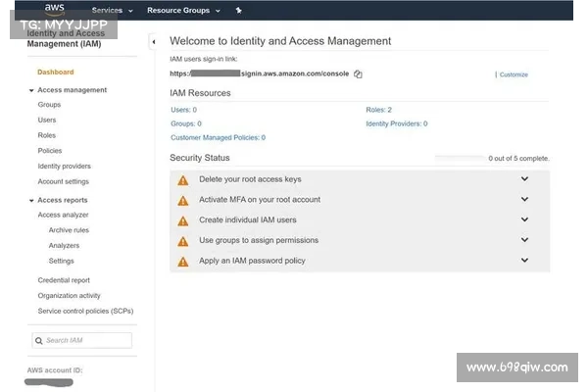This screenshot has height=392, width=588.
Task: Click the '0 out of 5 complete' text
Action: coord(518,159)
